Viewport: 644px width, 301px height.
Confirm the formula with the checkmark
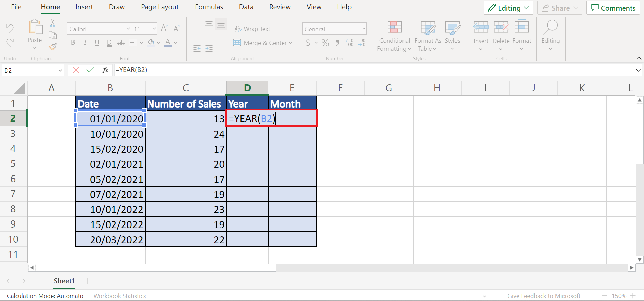pyautogui.click(x=90, y=70)
